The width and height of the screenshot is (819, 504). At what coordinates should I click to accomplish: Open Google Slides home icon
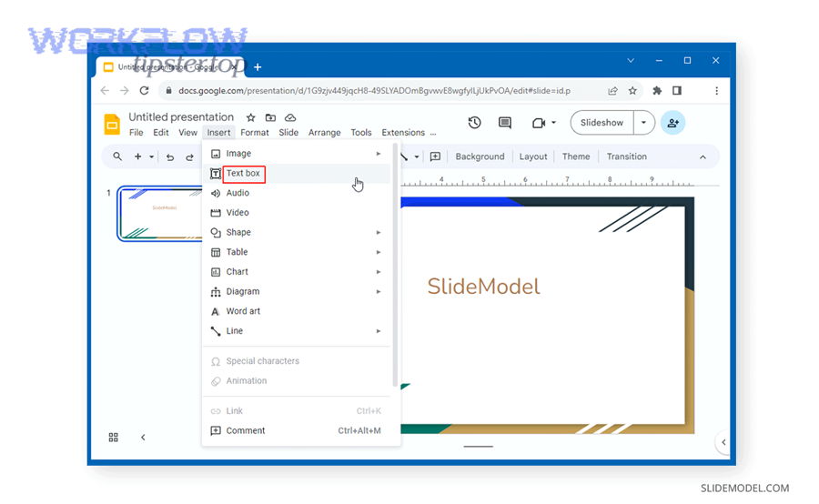pos(112,125)
